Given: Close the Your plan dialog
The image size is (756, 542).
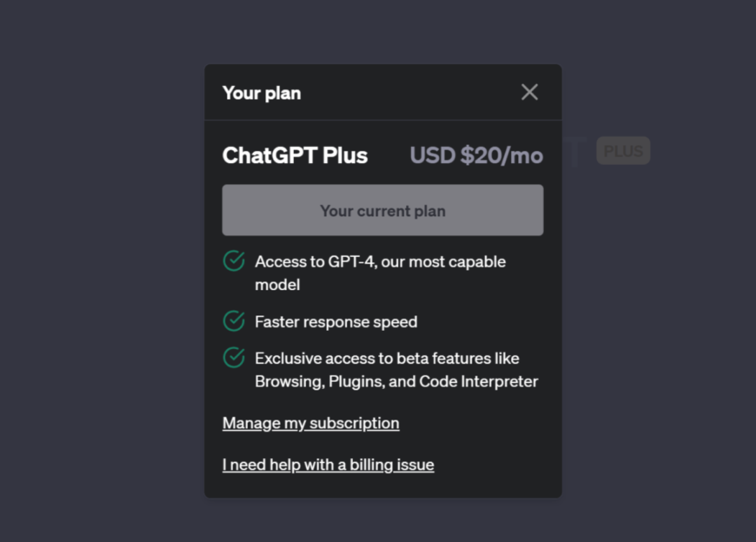Looking at the screenshot, I should 529,92.
